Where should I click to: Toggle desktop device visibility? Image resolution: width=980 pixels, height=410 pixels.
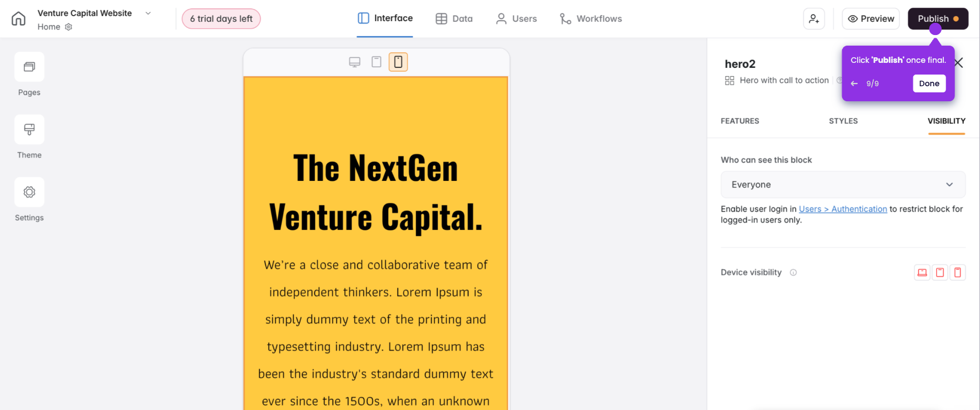(x=922, y=273)
